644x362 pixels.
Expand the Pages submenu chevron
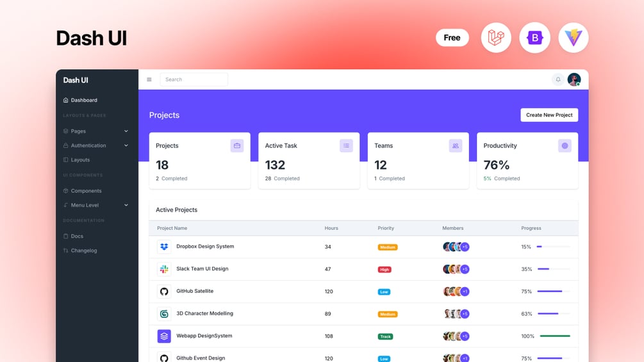coord(126,131)
